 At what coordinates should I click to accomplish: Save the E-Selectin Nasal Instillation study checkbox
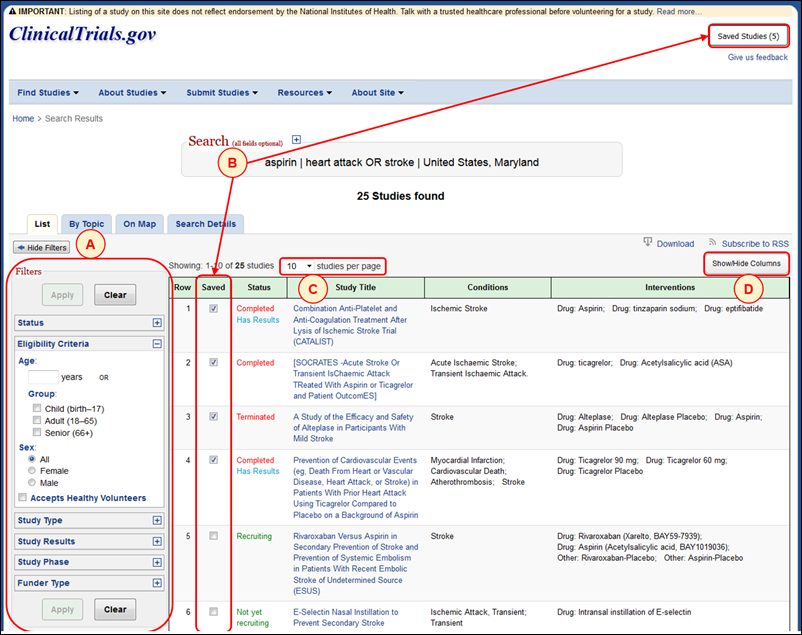[213, 611]
